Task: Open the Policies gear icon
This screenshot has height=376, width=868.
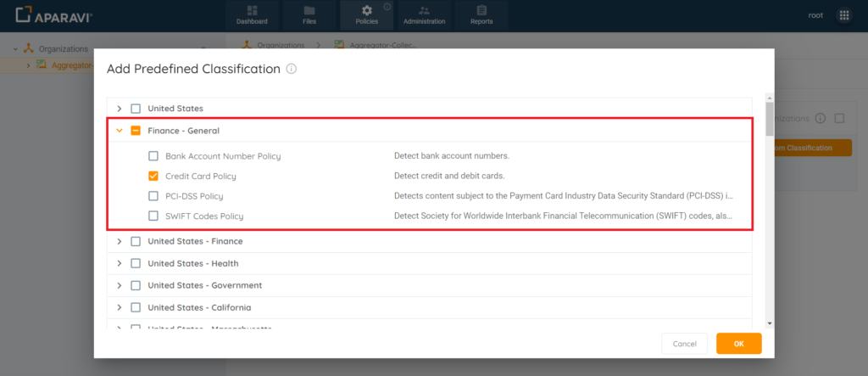Action: point(366,10)
